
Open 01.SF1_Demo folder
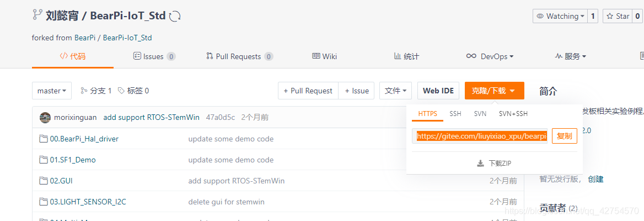point(73,160)
